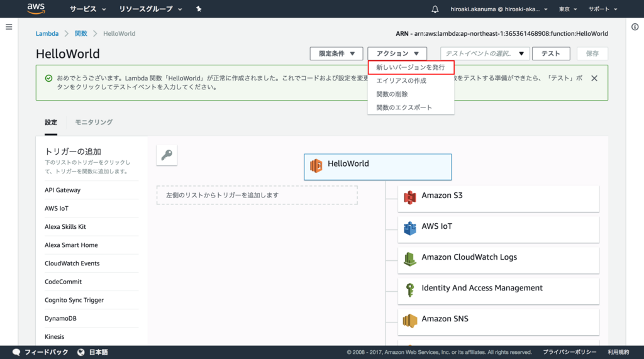The width and height of the screenshot is (644, 359).
Task: Select the Amazon CloudWatch Logs card
Action: (x=499, y=260)
